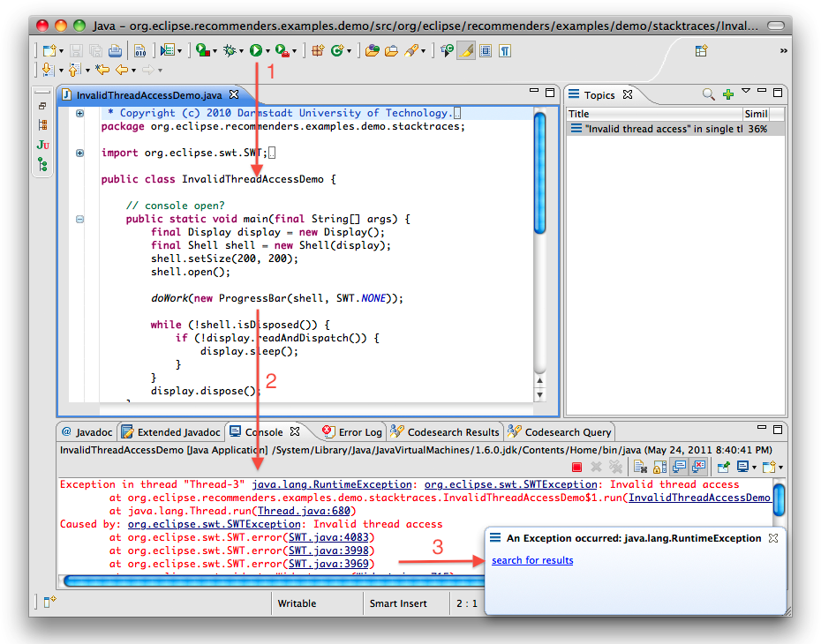
Task: Search Topics using the magnifier icon
Action: [708, 94]
